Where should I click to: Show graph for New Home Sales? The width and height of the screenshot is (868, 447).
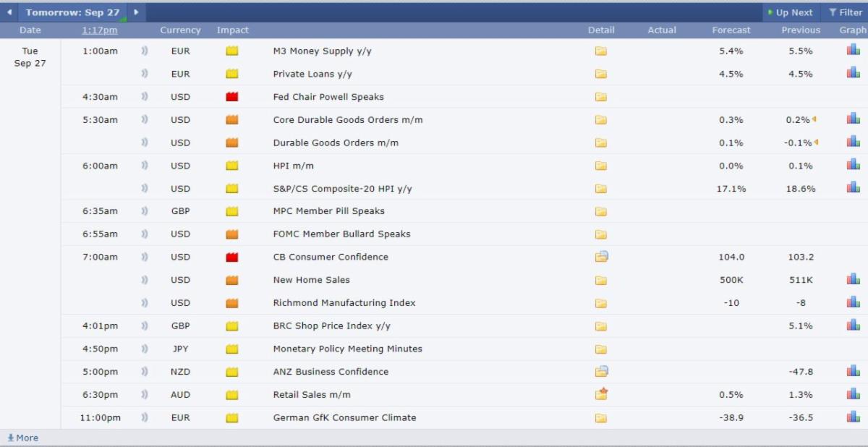point(854,279)
